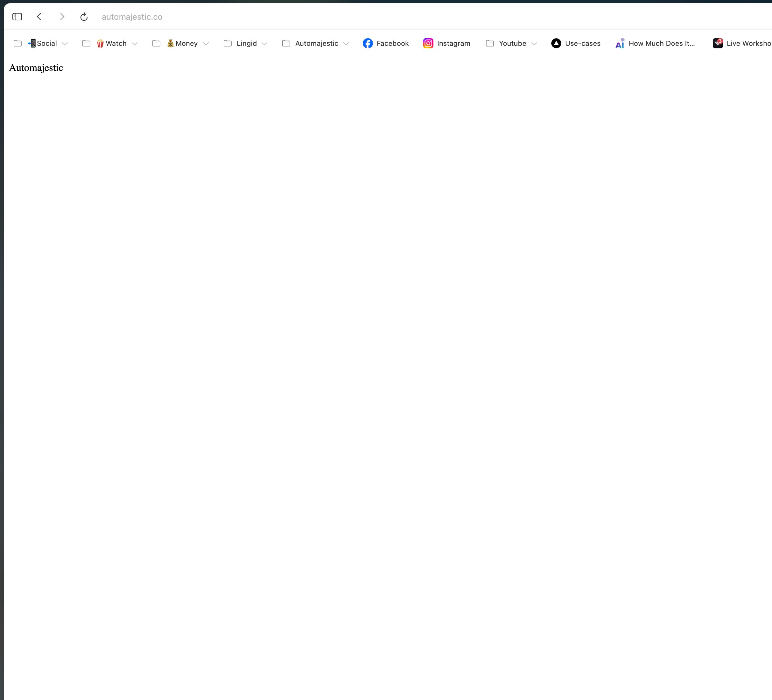The width and height of the screenshot is (772, 700).
Task: Open the Facebook bookmark
Action: (x=386, y=43)
